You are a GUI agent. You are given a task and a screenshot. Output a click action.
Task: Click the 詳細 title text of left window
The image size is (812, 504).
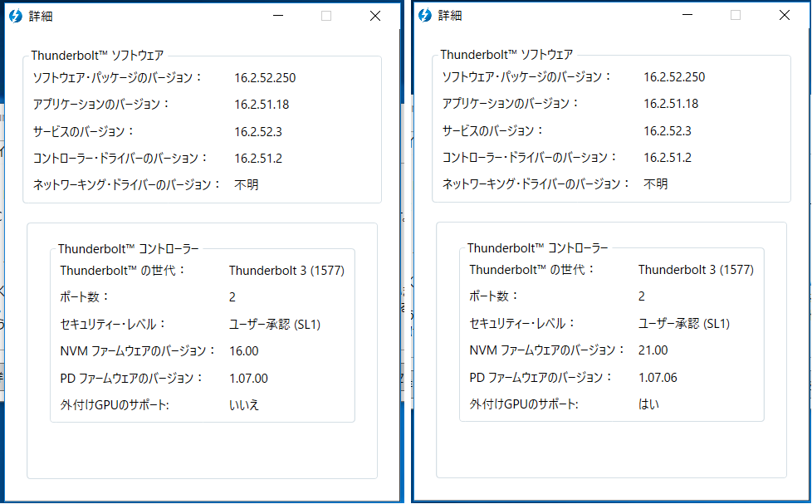41,16
